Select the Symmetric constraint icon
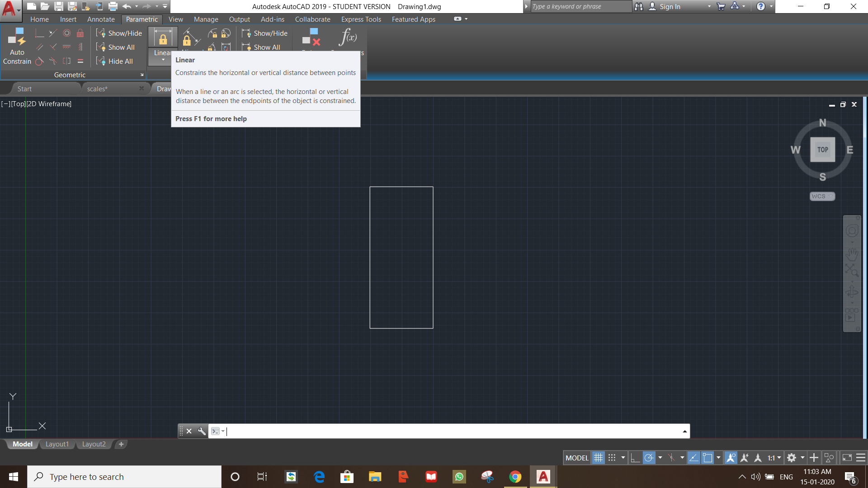 pyautogui.click(x=67, y=61)
